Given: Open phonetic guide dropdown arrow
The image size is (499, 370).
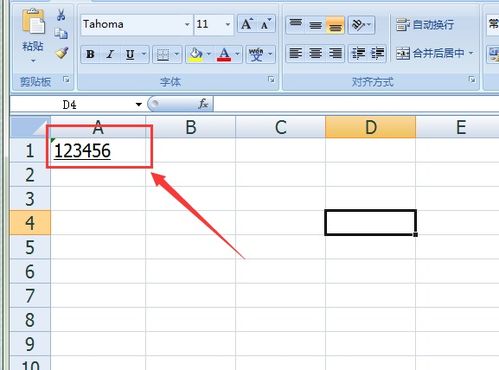Looking at the screenshot, I should coord(270,54).
